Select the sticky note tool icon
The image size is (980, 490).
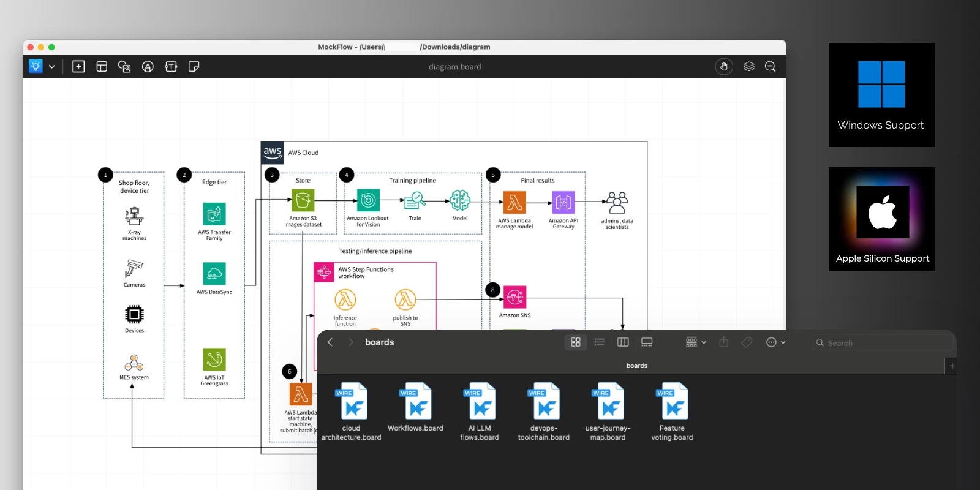tap(194, 66)
